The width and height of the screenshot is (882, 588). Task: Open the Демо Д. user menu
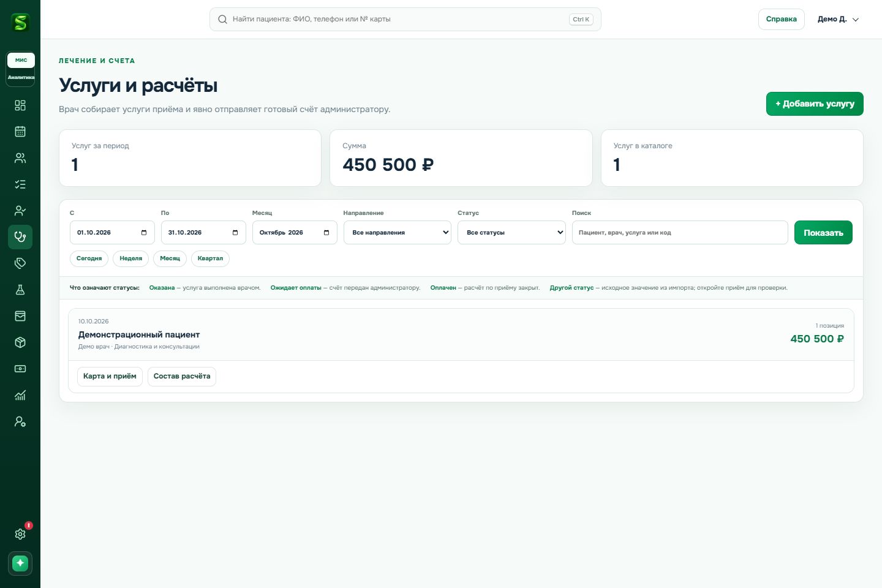point(838,19)
